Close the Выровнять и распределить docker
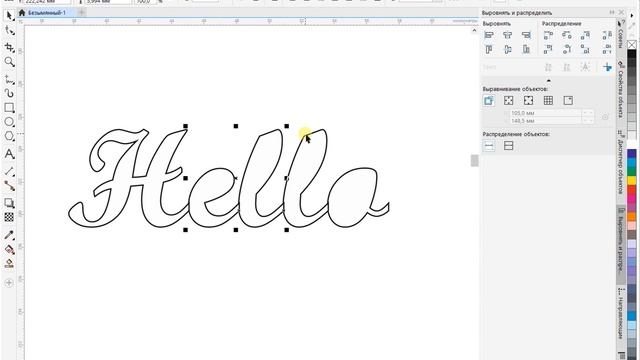This screenshot has height=360, width=640. (621, 13)
